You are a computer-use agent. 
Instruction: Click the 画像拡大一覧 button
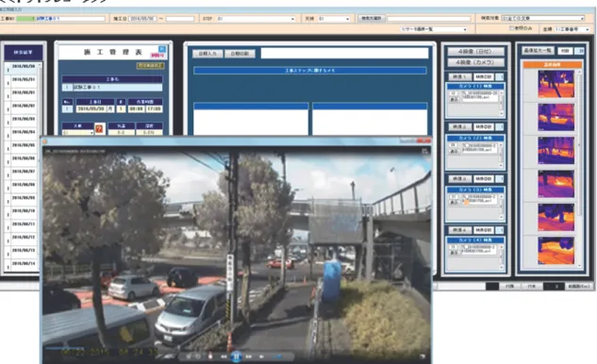point(538,51)
